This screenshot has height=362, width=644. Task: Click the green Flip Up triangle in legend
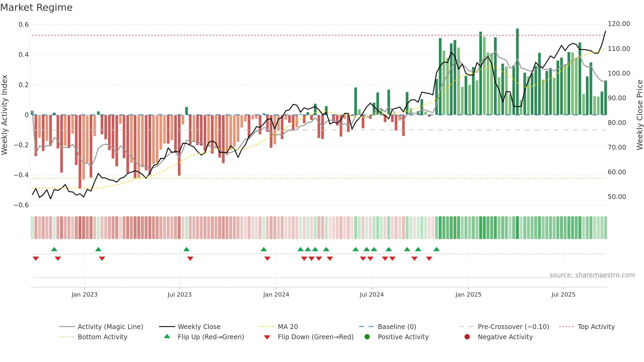click(x=167, y=336)
